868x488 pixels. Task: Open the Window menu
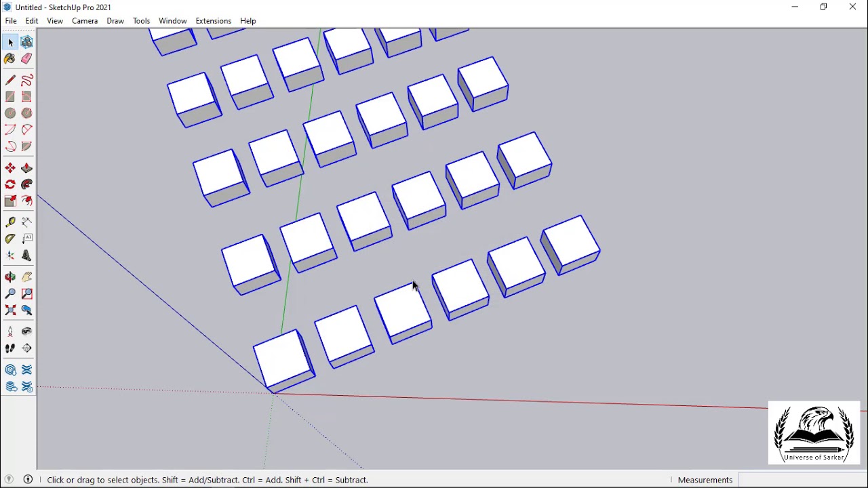tap(173, 21)
